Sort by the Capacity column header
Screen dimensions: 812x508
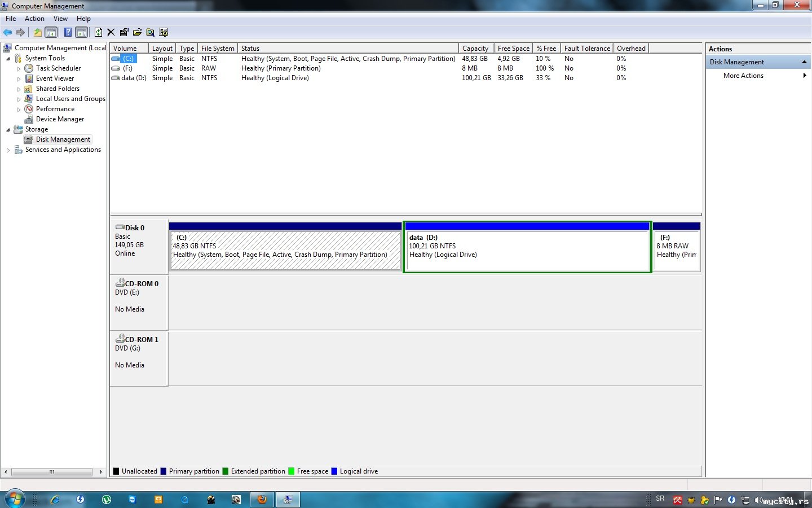pyautogui.click(x=476, y=49)
